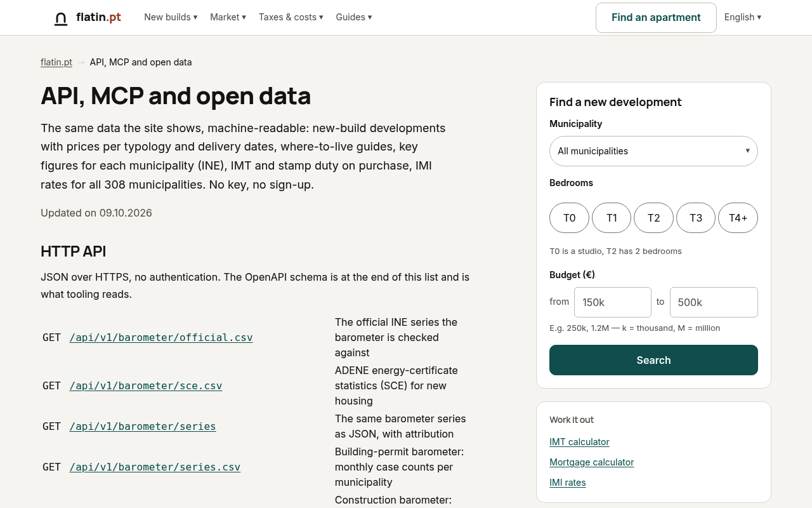Expand the Taxes & costs menu
This screenshot has height=508, width=812.
click(x=291, y=17)
